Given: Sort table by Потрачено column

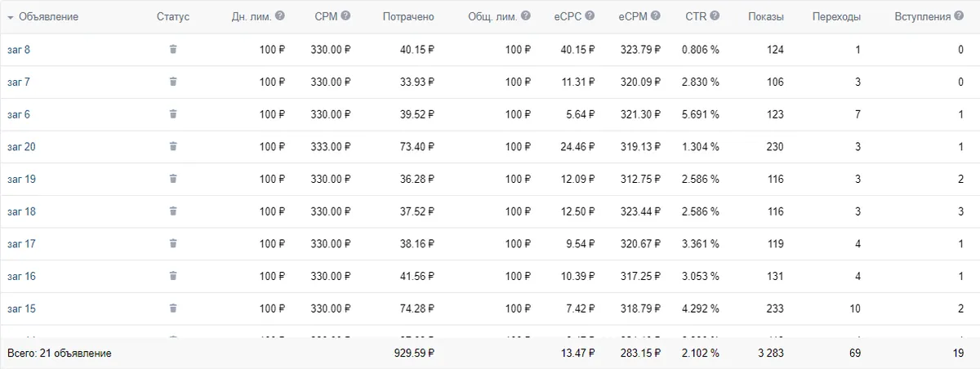Looking at the screenshot, I should click(408, 16).
